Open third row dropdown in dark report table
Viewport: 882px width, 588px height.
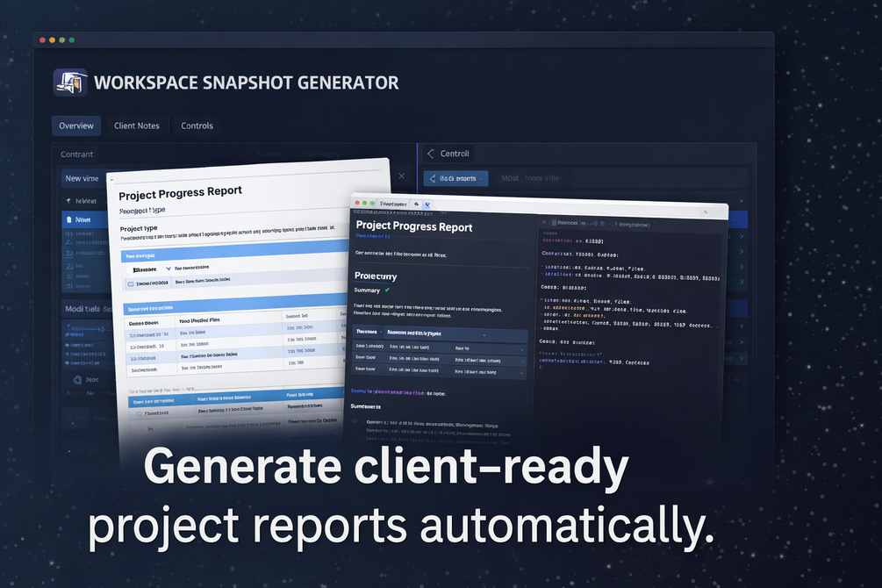(522, 373)
